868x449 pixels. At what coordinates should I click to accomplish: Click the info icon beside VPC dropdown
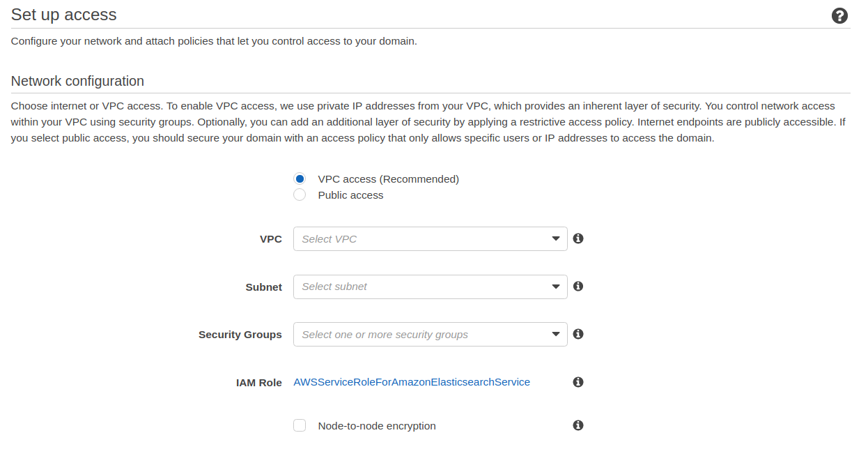pos(578,238)
